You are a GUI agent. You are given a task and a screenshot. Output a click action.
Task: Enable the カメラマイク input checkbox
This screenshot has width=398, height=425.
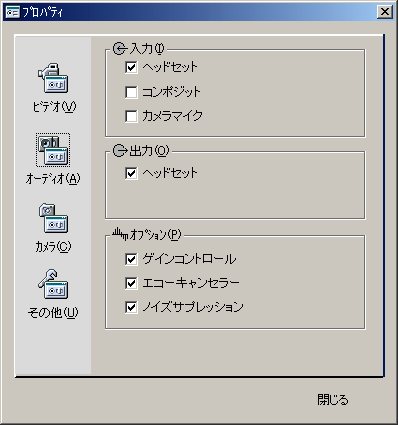coord(131,116)
